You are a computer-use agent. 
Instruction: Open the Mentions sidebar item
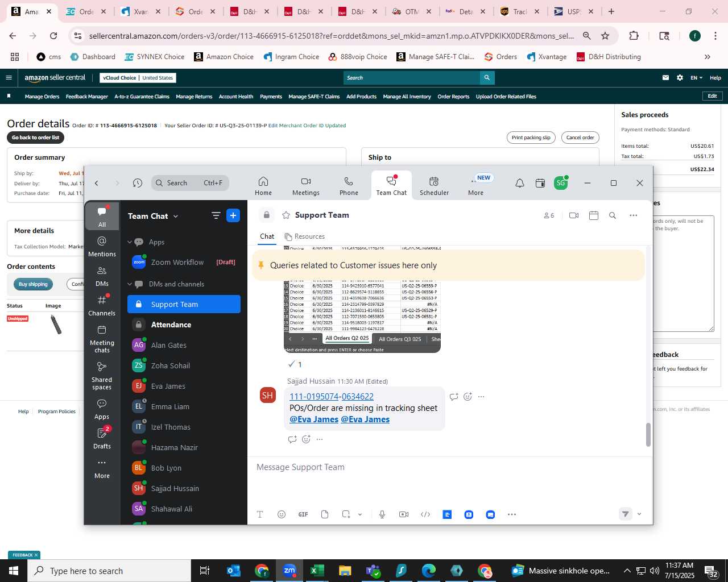pyautogui.click(x=102, y=247)
